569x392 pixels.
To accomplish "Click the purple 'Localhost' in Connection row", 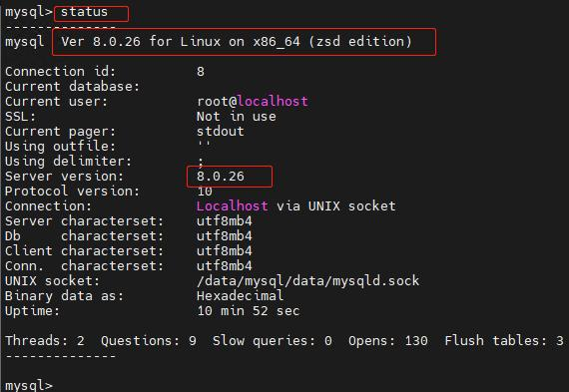I will (x=233, y=205).
